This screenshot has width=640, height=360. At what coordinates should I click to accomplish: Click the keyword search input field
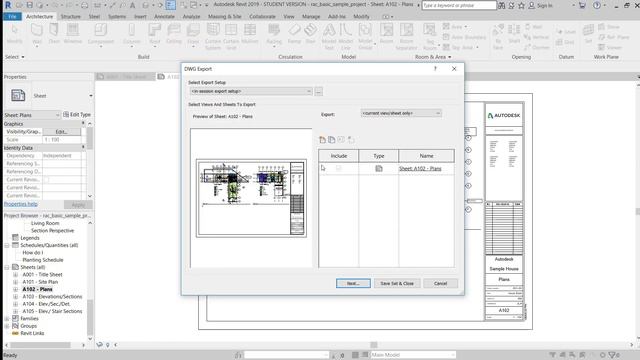coord(459,5)
